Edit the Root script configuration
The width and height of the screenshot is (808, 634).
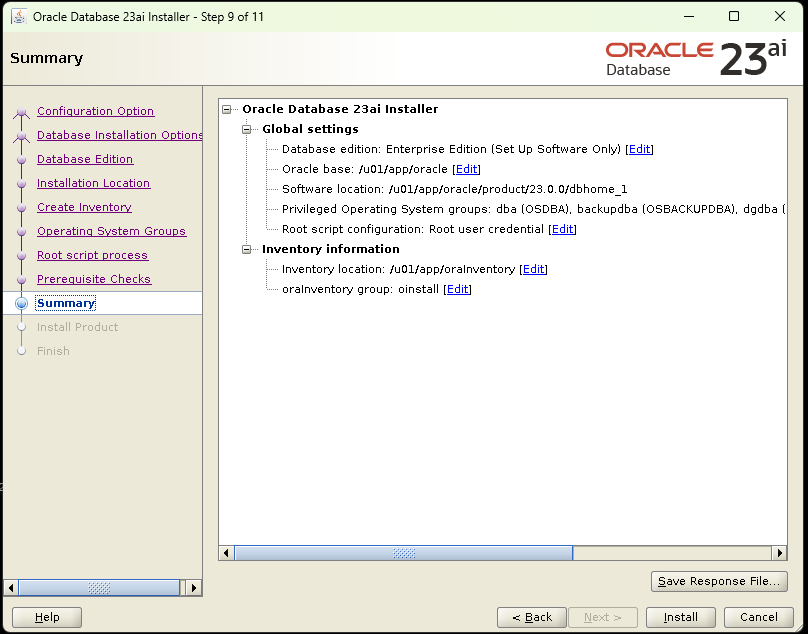562,229
